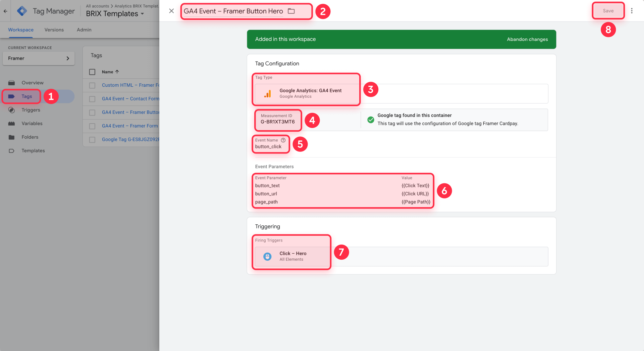The image size is (644, 351).
Task: Check the GA4 Event – Framer Form checkbox
Action: click(x=92, y=126)
